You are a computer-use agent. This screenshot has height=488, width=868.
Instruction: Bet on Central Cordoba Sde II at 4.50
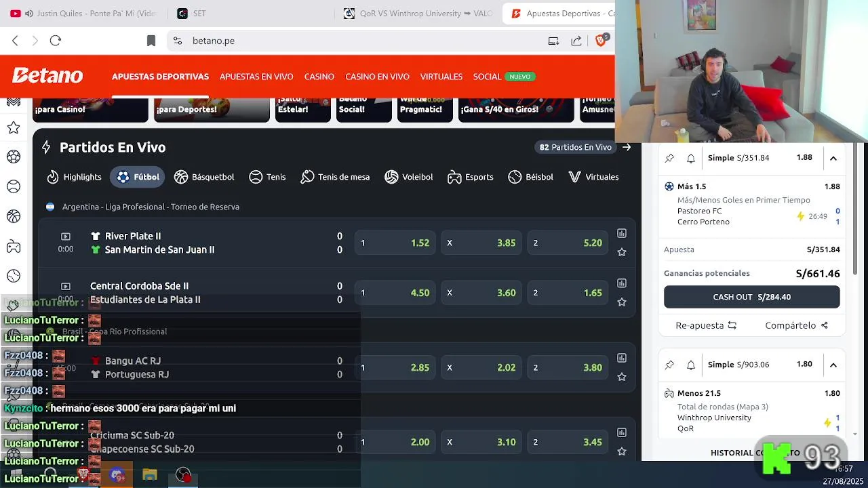pos(395,293)
